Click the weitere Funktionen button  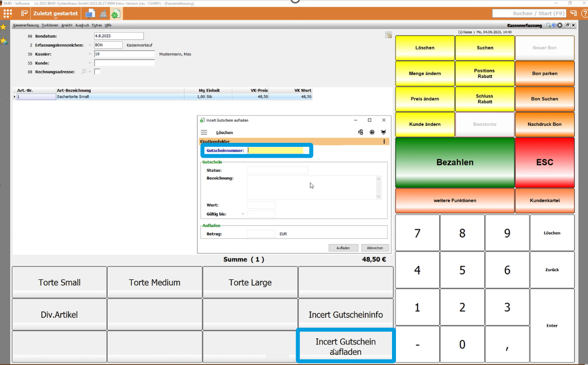[455, 200]
